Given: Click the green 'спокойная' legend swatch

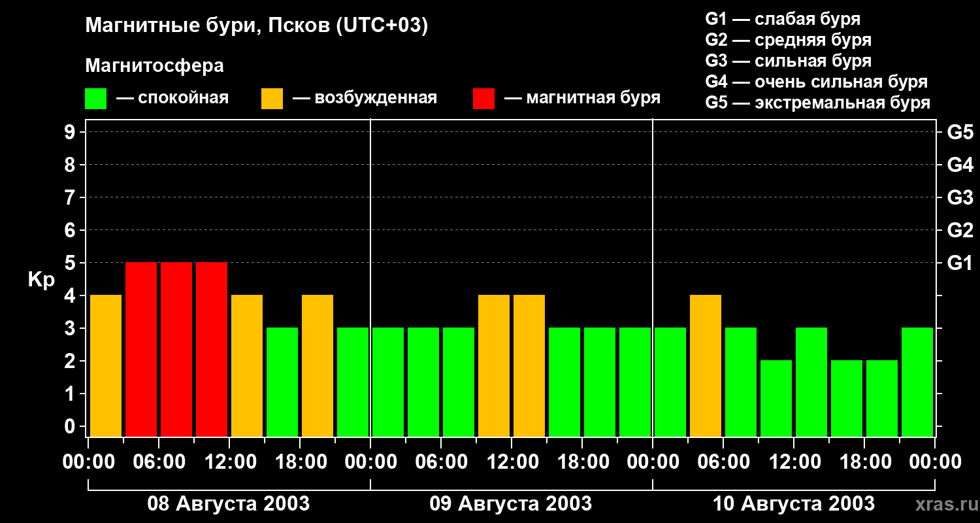Looking at the screenshot, I should [95, 99].
